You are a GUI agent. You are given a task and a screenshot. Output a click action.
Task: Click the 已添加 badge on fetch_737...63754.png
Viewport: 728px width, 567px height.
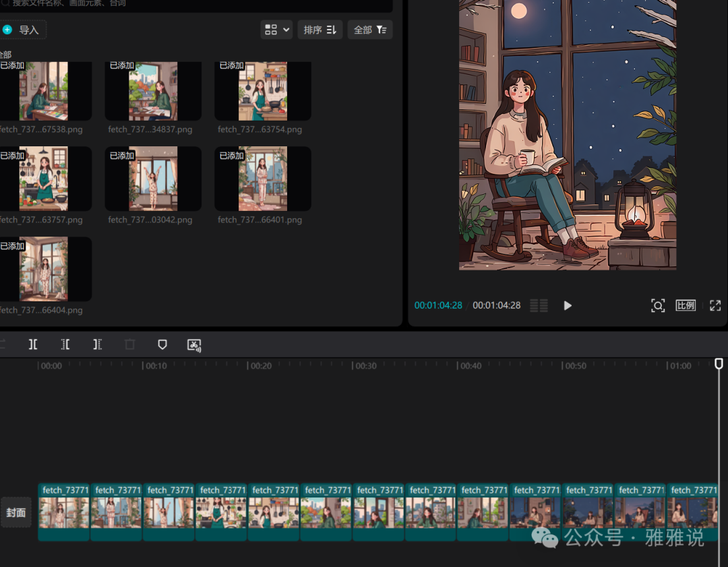[232, 65]
